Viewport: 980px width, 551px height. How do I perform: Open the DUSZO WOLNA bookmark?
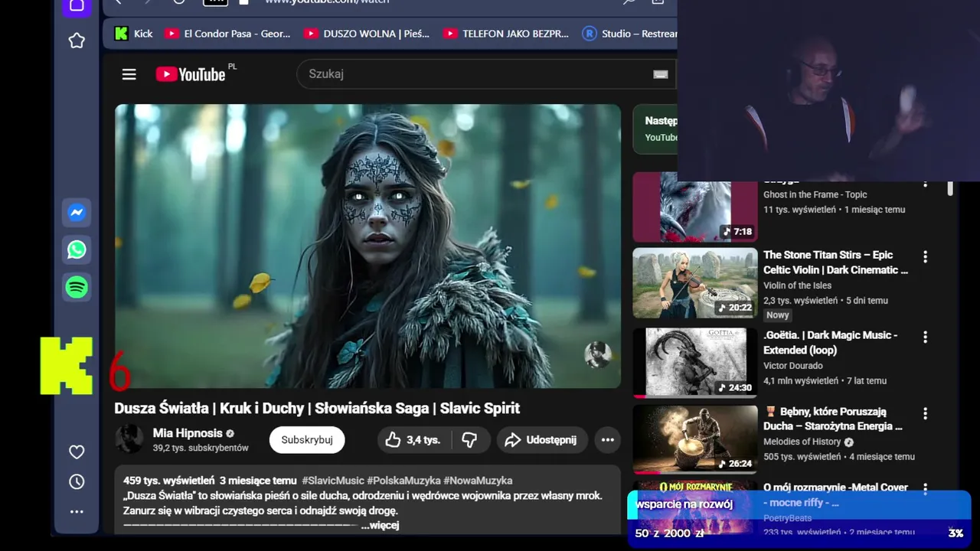point(367,34)
